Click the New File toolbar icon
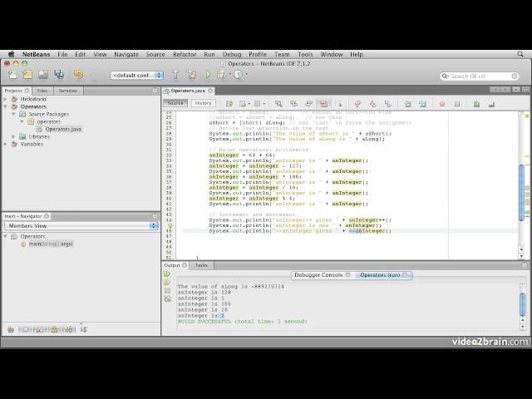 [12, 74]
